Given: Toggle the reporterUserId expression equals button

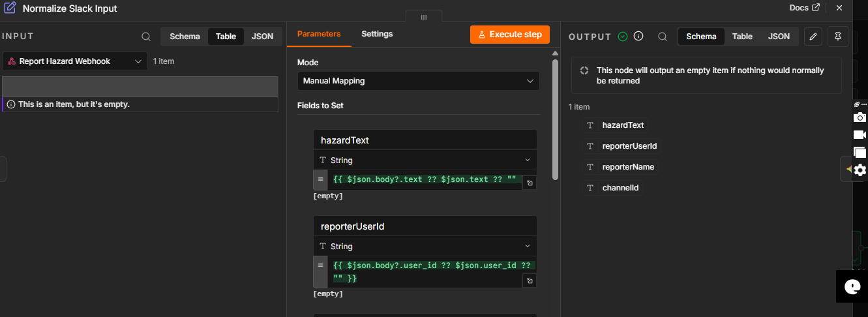Looking at the screenshot, I should pos(320,272).
